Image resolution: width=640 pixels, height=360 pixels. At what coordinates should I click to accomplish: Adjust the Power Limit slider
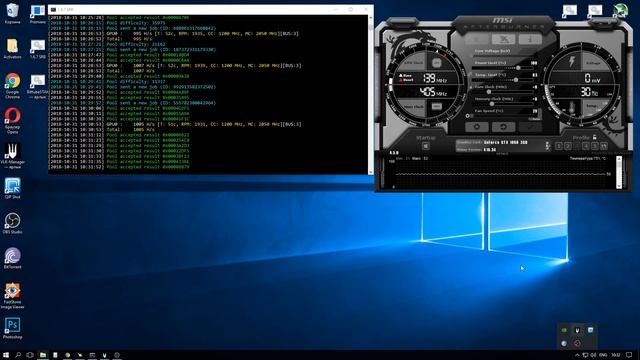(x=501, y=68)
